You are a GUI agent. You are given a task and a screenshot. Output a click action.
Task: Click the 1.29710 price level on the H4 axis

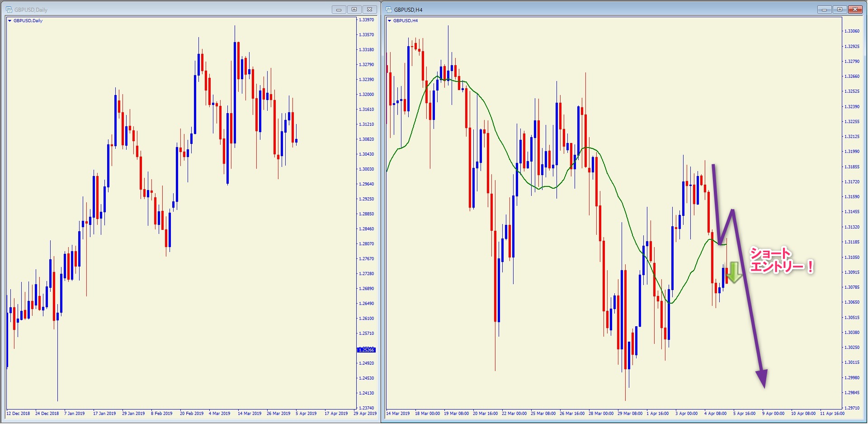coord(852,408)
